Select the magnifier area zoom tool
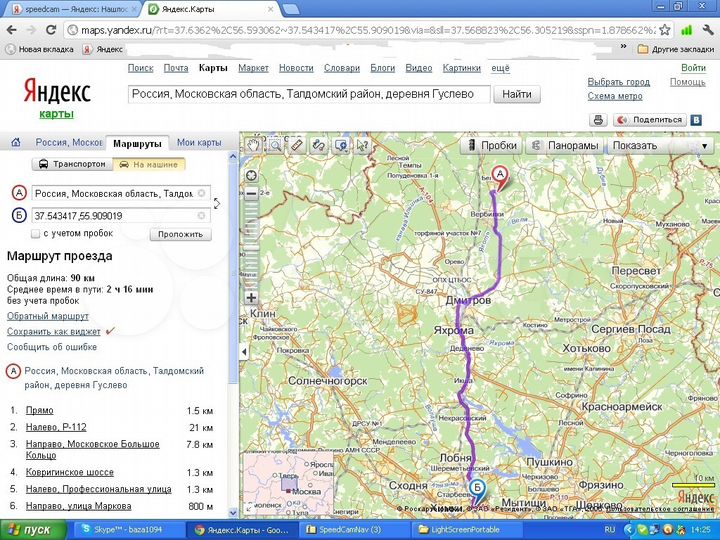720x540 pixels. [x=275, y=145]
